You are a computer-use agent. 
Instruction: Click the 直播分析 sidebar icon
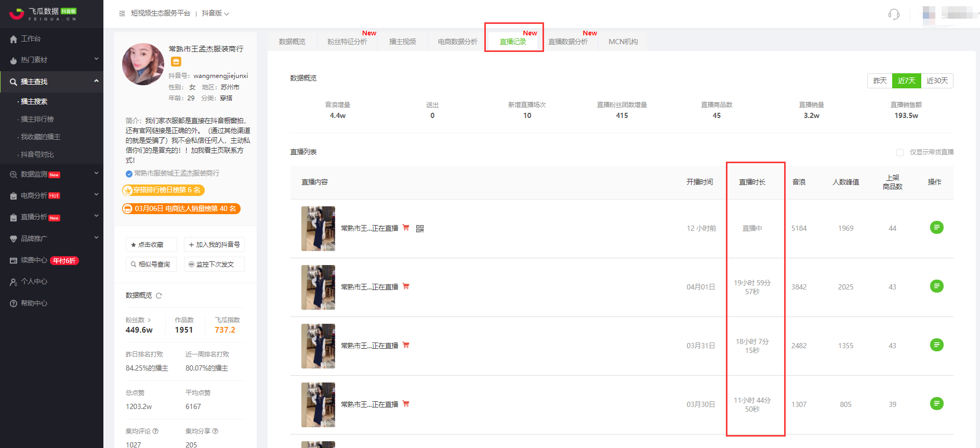pyautogui.click(x=14, y=217)
